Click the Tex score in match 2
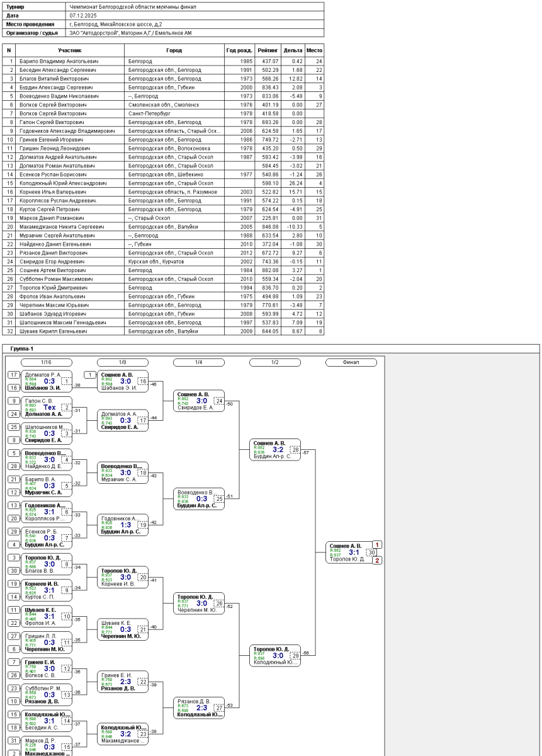The height and width of the screenshot is (756, 542). pyautogui.click(x=49, y=407)
